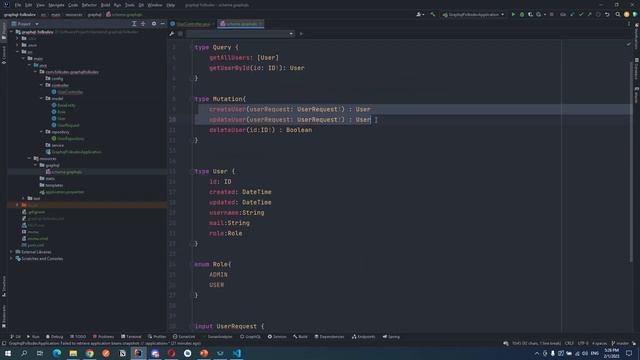Expand Scratches and Consoles node
Screen dimensions: 640x360
point(11,258)
